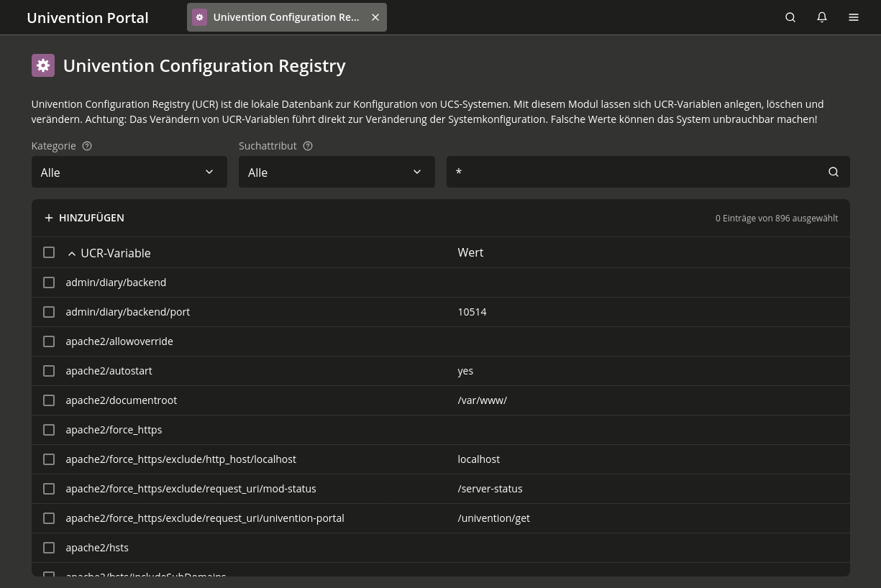
Task: Check the apache2/hsts row checkbox
Action: [49, 548]
